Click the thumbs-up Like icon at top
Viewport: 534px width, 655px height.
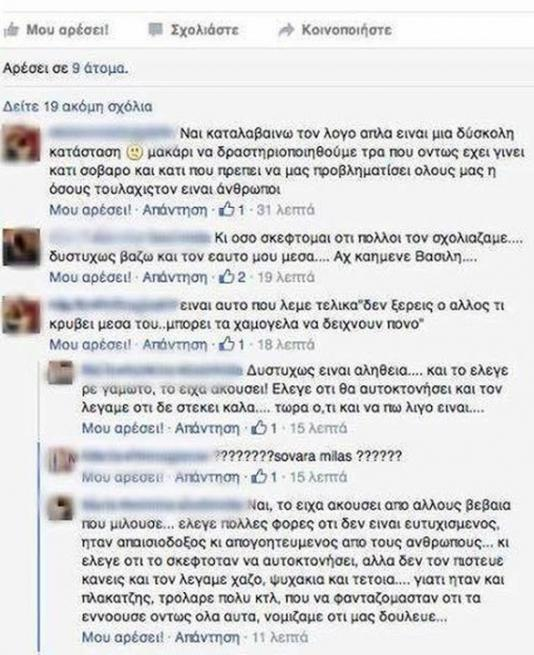tap(11, 30)
